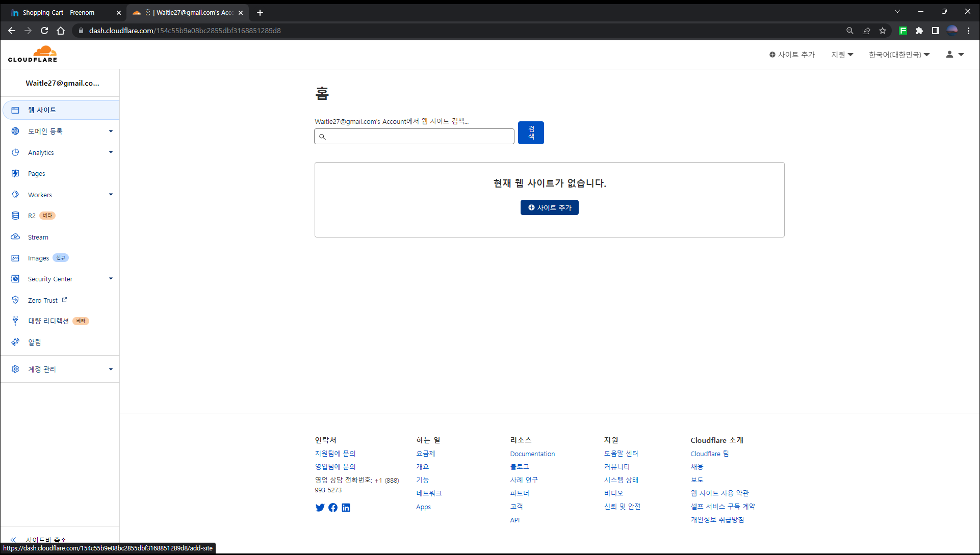Expand the 도메인 등록 sidebar menu
The height and width of the screenshot is (555, 980).
point(111,131)
